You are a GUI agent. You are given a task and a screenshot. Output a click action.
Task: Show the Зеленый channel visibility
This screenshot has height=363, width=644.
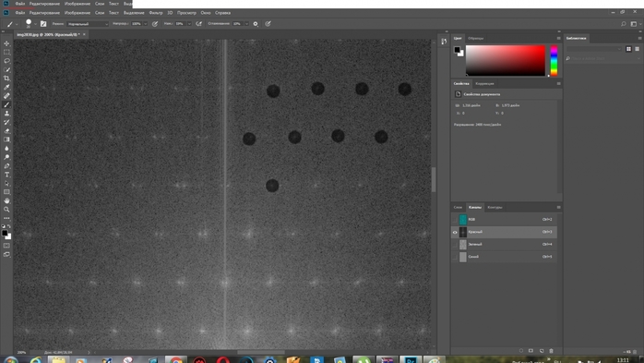[x=455, y=245]
